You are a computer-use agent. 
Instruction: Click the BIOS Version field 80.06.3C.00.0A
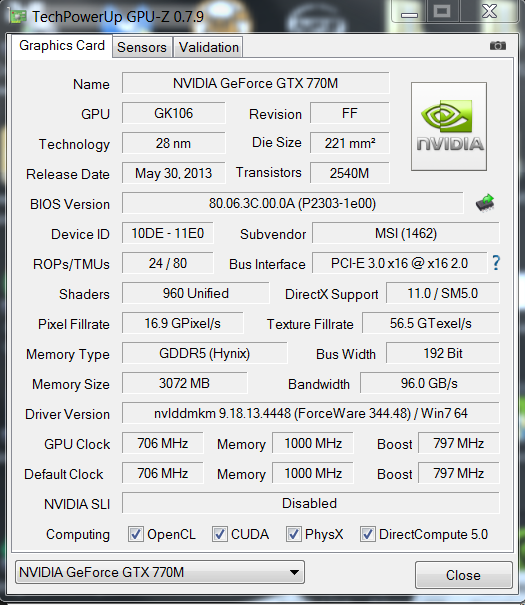tap(292, 203)
